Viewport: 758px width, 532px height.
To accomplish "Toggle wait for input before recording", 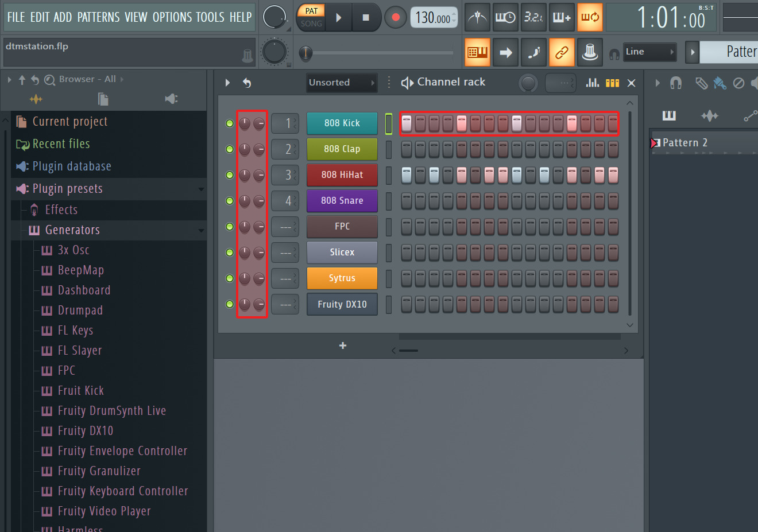I will click(x=505, y=17).
